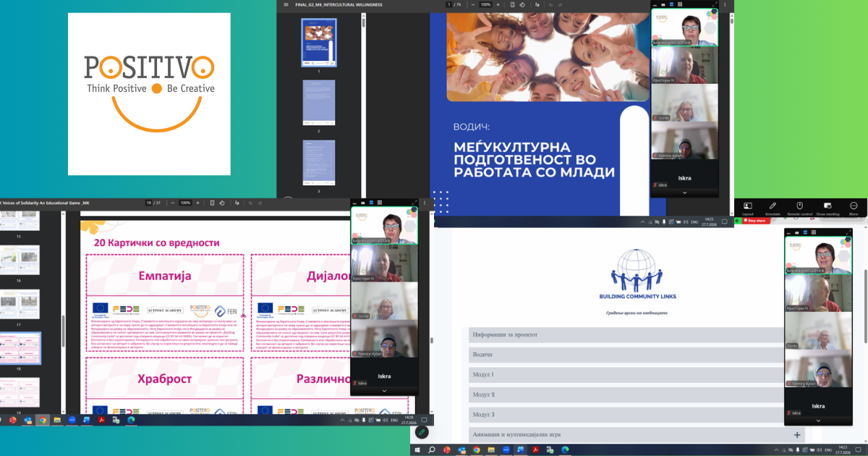This screenshot has height=456, width=868.
Task: Click plus sign on 'Анимации и мултимедијална игра' row
Action: tap(797, 434)
